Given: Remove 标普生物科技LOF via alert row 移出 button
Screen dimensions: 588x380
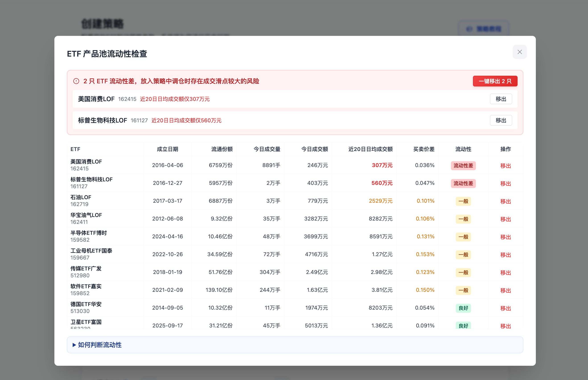Looking at the screenshot, I should pos(501,121).
